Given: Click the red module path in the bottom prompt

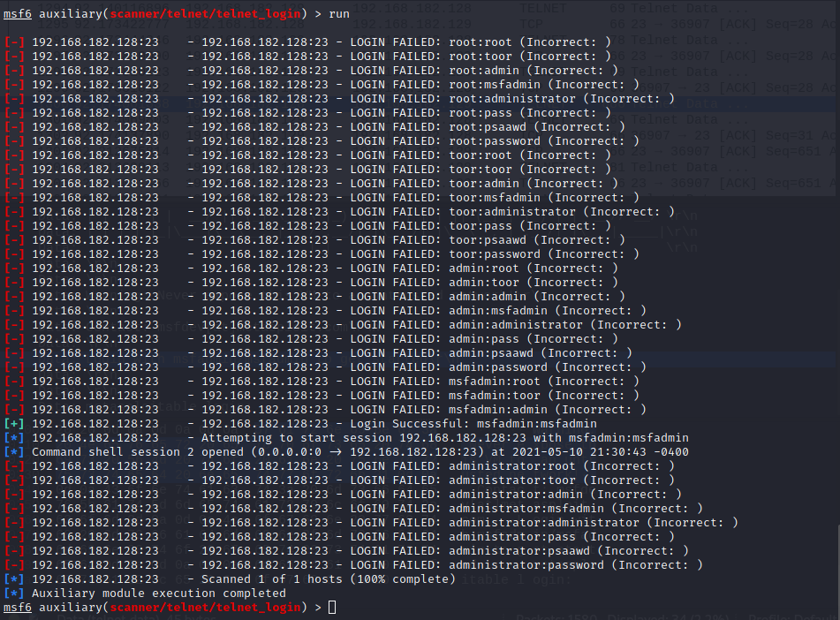Looking at the screenshot, I should [205, 607].
